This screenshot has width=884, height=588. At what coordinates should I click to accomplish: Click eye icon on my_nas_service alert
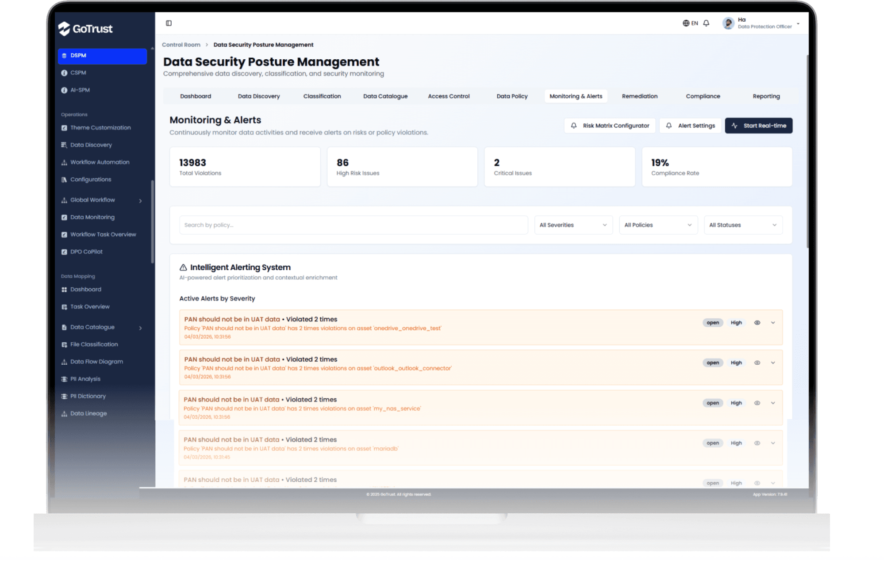(757, 403)
